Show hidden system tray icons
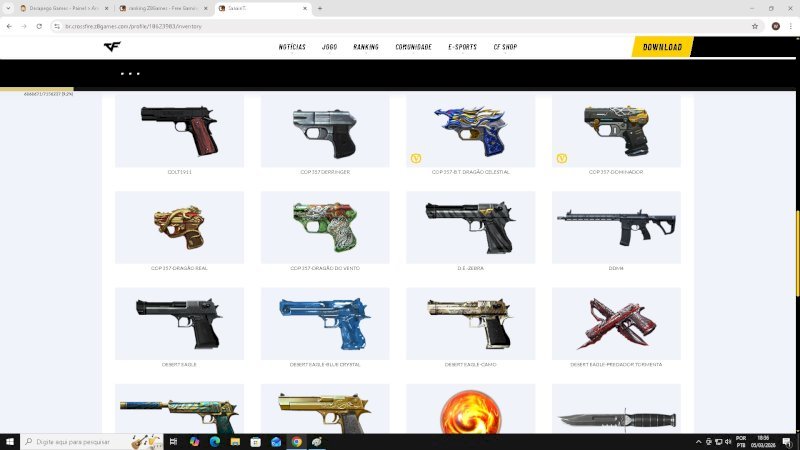This screenshot has height=450, width=800. coord(698,442)
